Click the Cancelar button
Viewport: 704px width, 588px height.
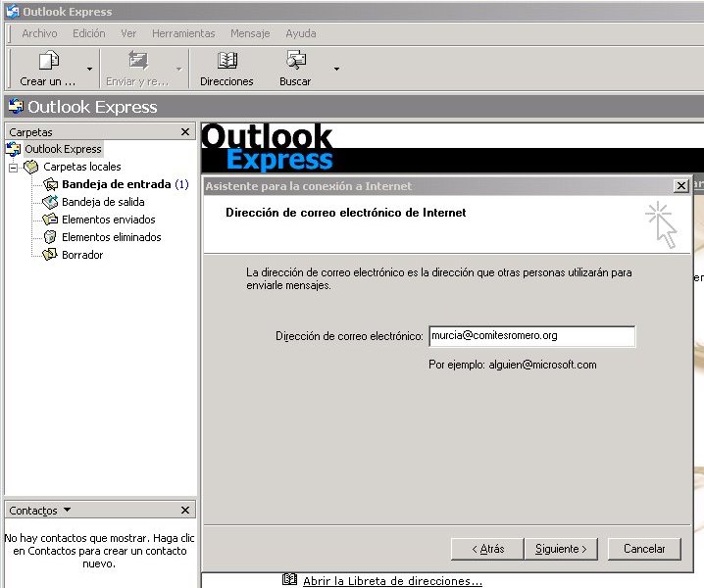pos(644,549)
